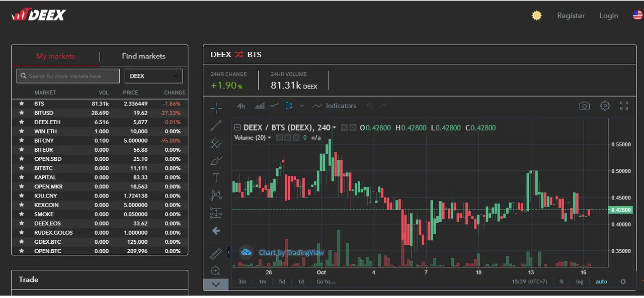Screen dimensions: 644x298
Task: Select candlestick chart style
Action: (289, 106)
